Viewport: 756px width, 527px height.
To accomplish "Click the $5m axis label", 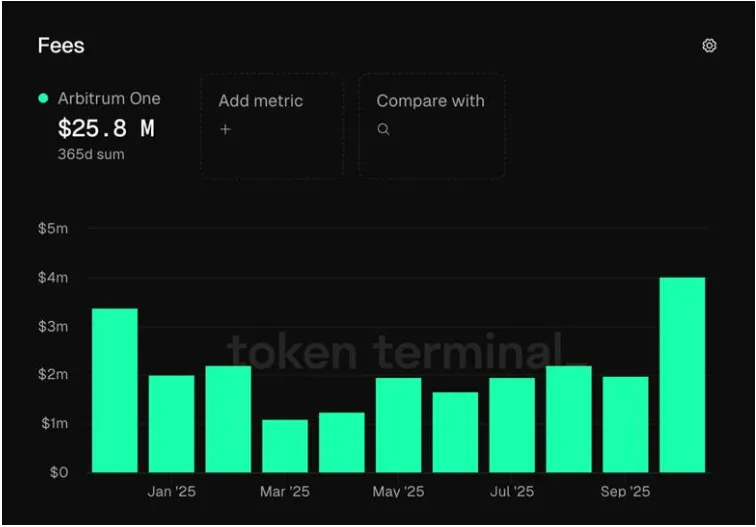I will (52, 229).
